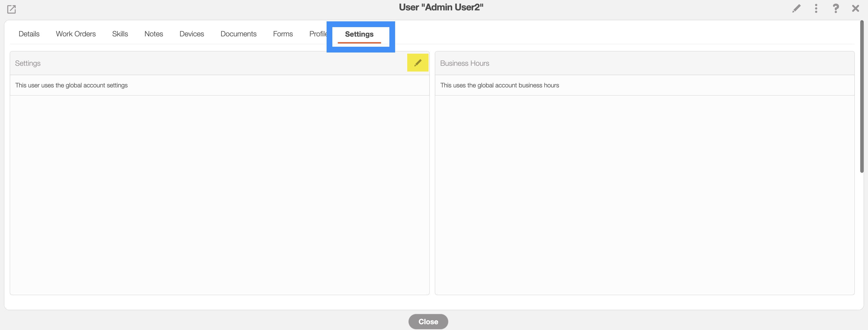Open the Details tab

(x=29, y=34)
